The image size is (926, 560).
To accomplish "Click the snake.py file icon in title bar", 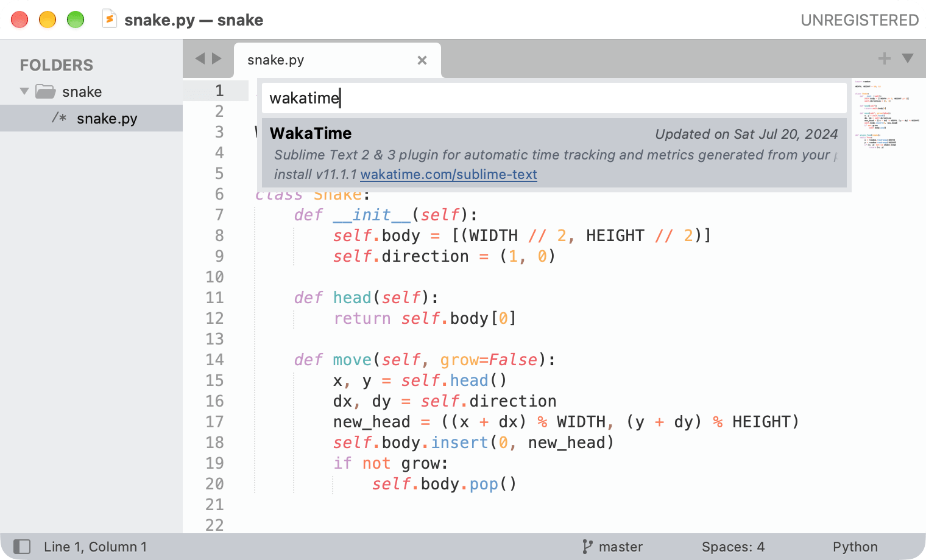I will point(110,19).
